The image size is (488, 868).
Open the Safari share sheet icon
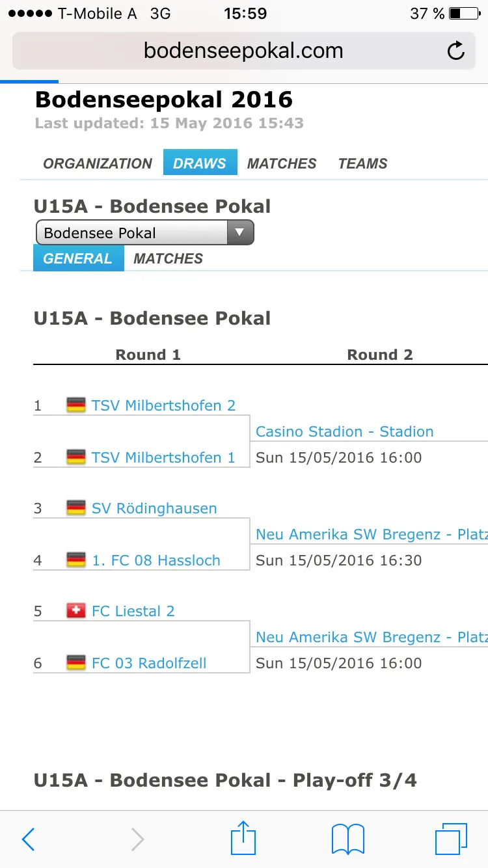(x=244, y=838)
